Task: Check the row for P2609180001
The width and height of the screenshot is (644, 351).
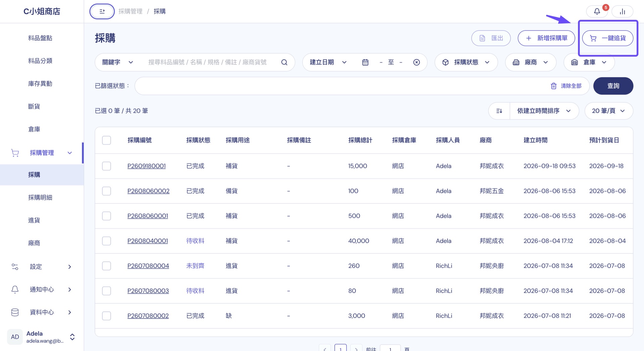Action: [x=106, y=166]
